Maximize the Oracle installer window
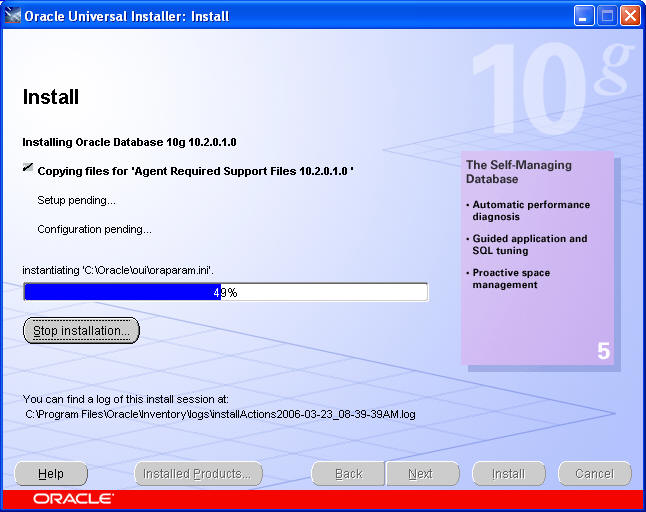 (x=607, y=16)
